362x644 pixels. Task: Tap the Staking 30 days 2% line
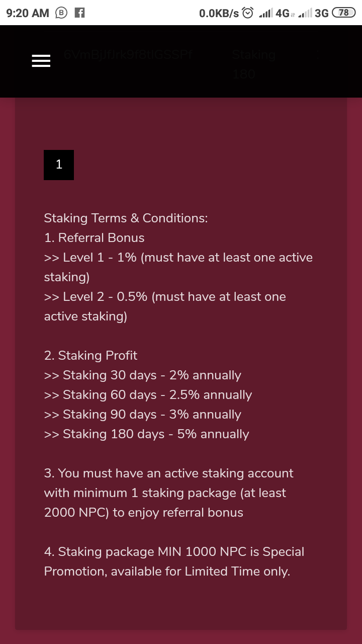pos(142,375)
